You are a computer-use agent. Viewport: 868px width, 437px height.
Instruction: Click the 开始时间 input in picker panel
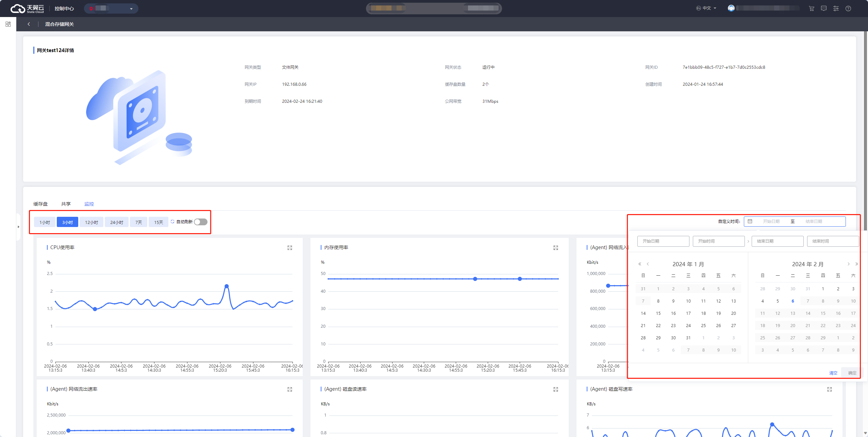pyautogui.click(x=719, y=241)
